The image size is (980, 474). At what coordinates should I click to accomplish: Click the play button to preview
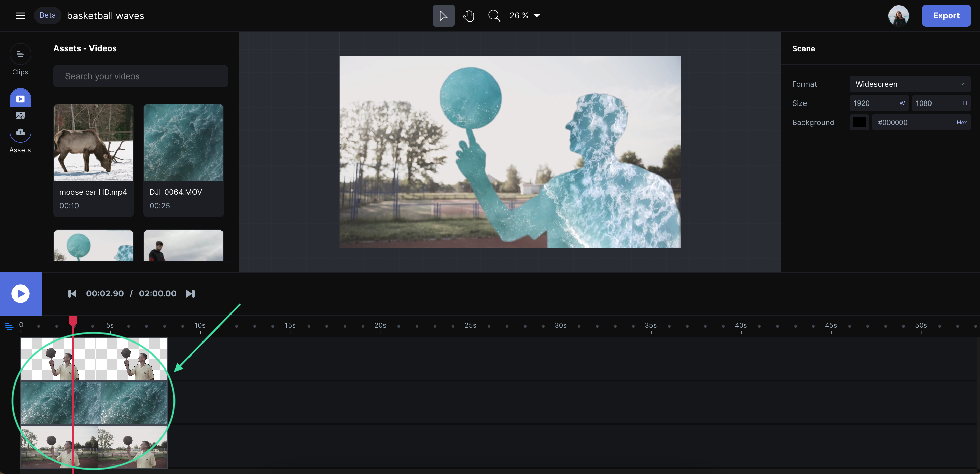pos(21,293)
